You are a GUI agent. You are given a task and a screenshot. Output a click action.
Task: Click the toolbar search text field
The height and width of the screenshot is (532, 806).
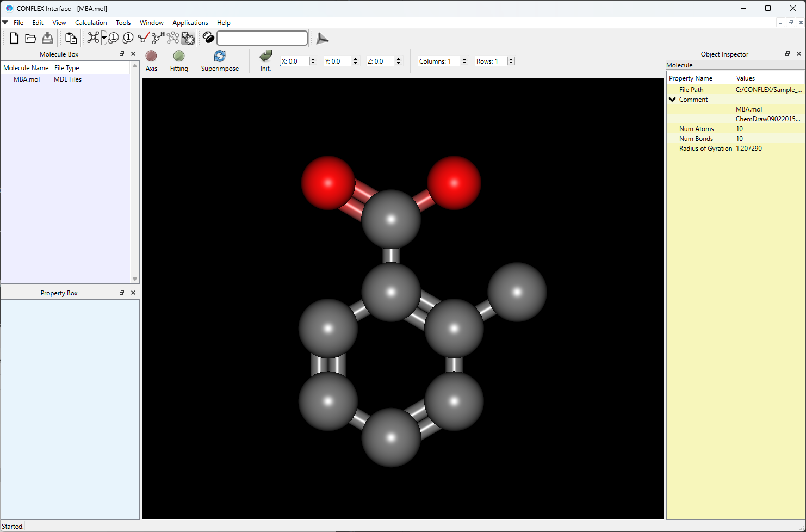pos(262,38)
